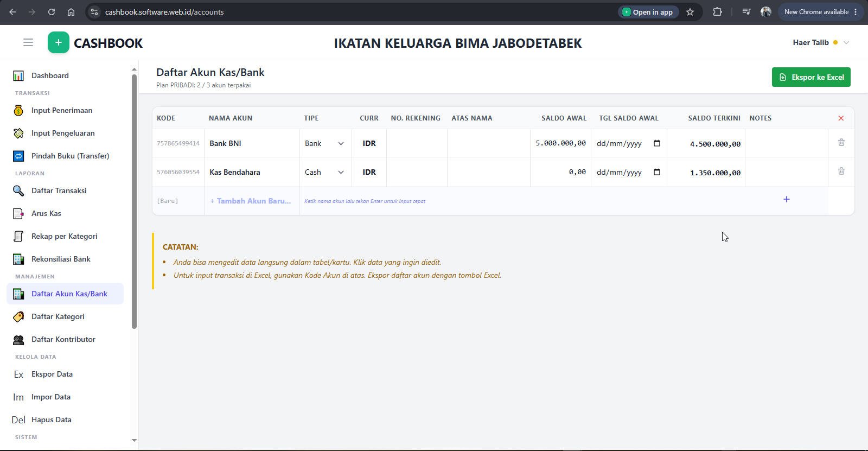Viewport: 868px width, 451px height.
Task: Open New Chrome available menu
Action: click(x=821, y=12)
